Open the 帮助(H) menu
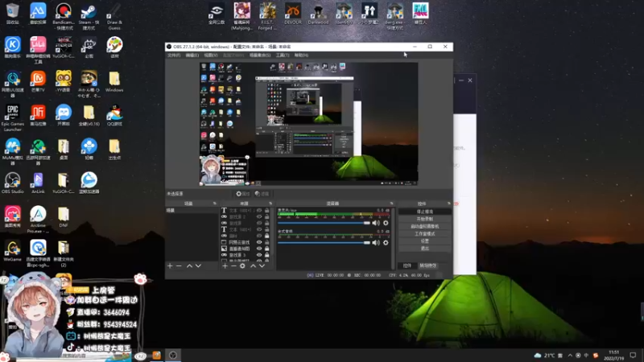 (301, 55)
